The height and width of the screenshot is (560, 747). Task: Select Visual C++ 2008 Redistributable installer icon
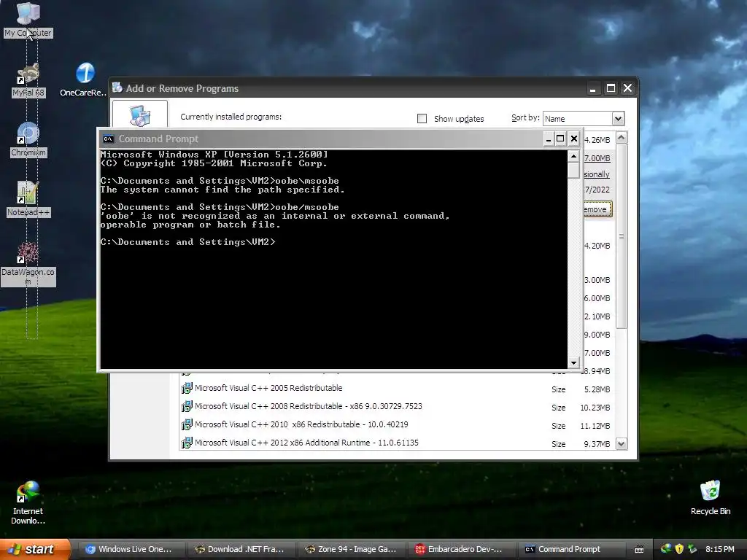point(187,406)
